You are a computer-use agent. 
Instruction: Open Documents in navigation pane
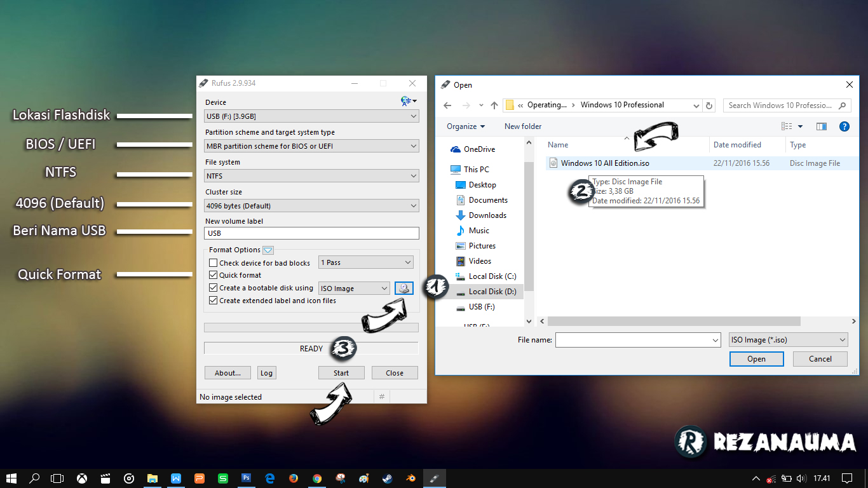coord(488,200)
